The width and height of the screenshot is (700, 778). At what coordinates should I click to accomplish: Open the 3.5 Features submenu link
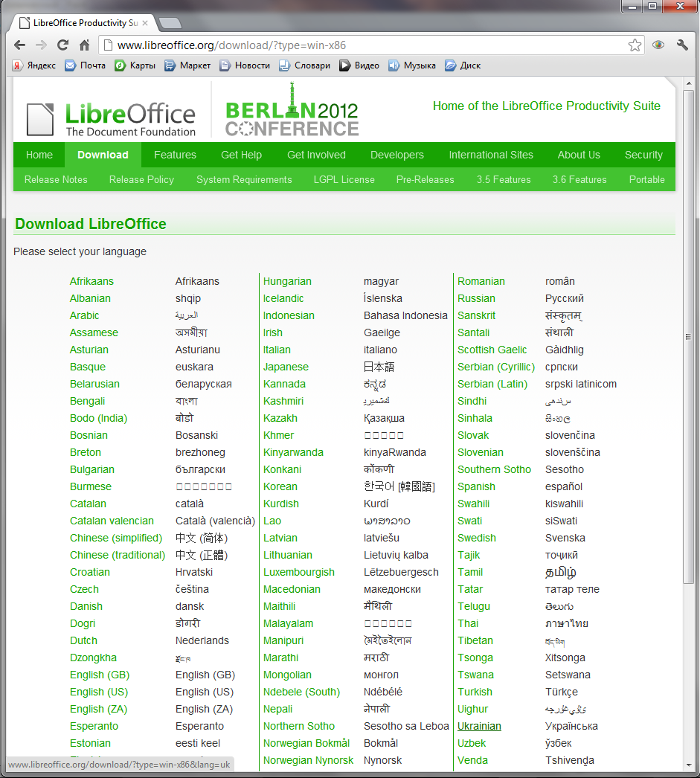pos(504,179)
